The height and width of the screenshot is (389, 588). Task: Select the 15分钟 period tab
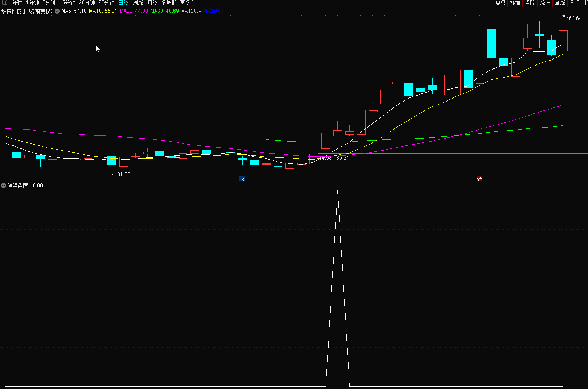click(x=67, y=3)
